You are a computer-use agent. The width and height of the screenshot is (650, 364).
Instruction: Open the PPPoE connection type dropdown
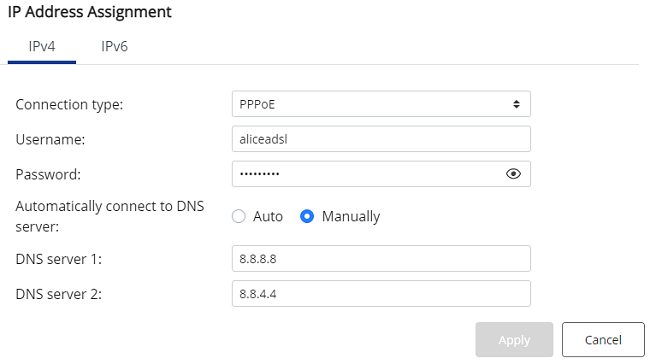[381, 104]
